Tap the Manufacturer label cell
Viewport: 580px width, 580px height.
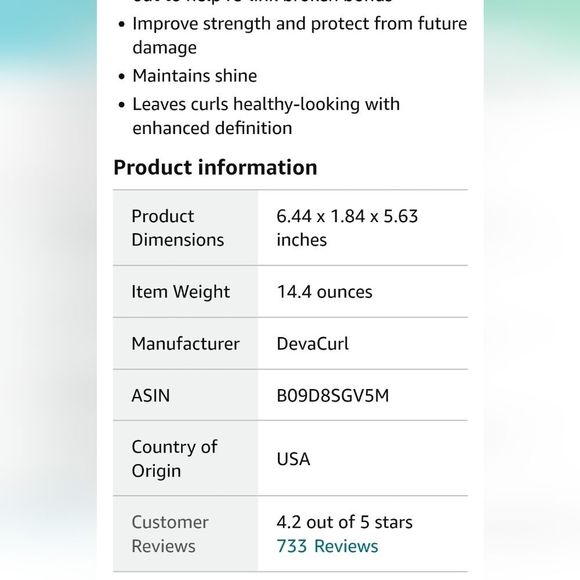(185, 343)
